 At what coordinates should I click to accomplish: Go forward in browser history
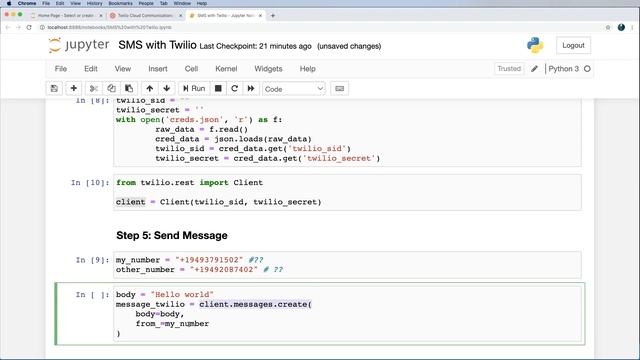[18, 27]
